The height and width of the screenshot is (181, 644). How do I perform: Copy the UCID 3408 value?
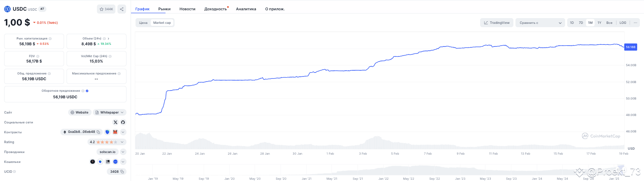(x=122, y=172)
